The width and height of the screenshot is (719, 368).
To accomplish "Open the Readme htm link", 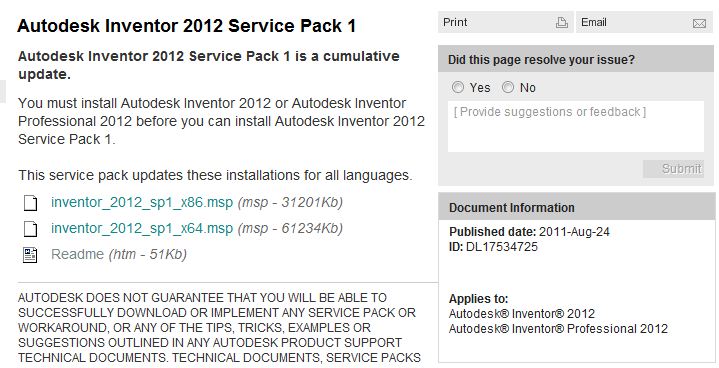I will click(77, 254).
